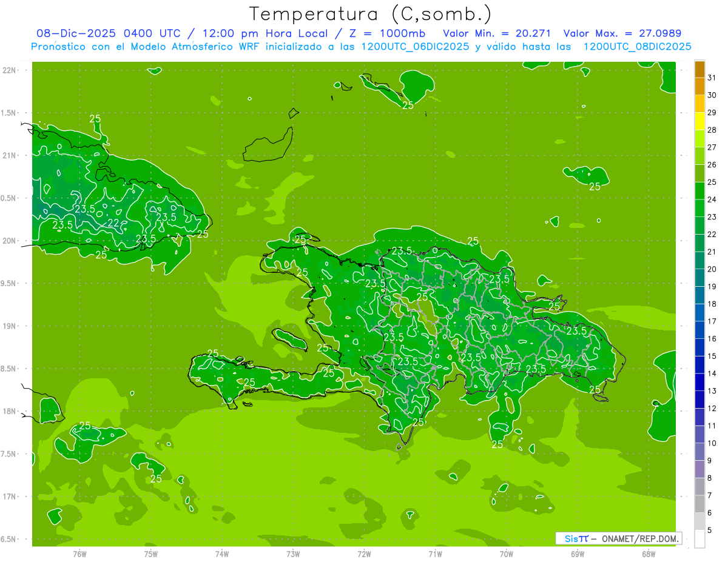Click the '70W' longitude axis label
Viewport: 728px width, 562px height.
[x=507, y=554]
